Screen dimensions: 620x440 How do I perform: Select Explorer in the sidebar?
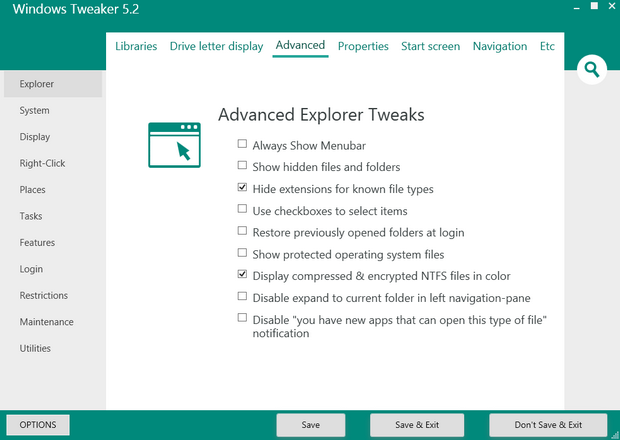[x=53, y=84]
